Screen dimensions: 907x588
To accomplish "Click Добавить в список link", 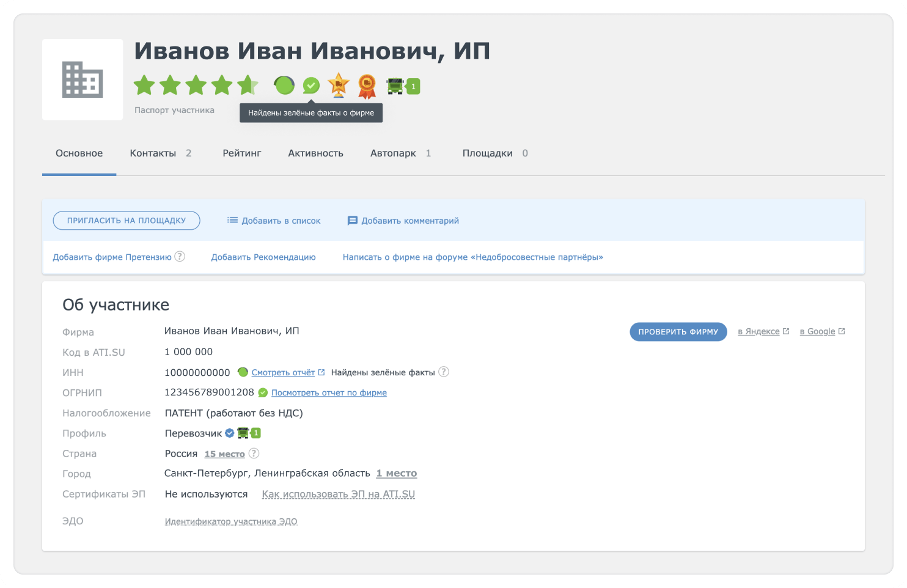I will [274, 221].
